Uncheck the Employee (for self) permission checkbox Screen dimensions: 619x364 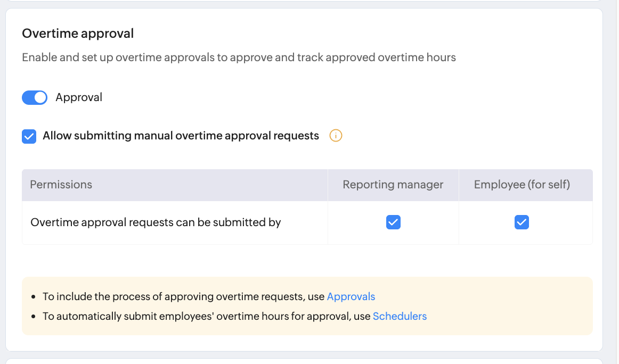(522, 222)
